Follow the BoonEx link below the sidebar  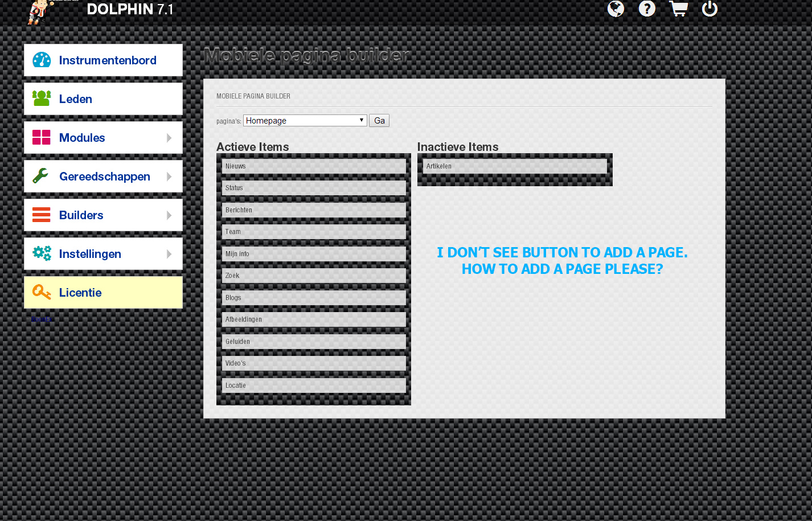[x=41, y=319]
